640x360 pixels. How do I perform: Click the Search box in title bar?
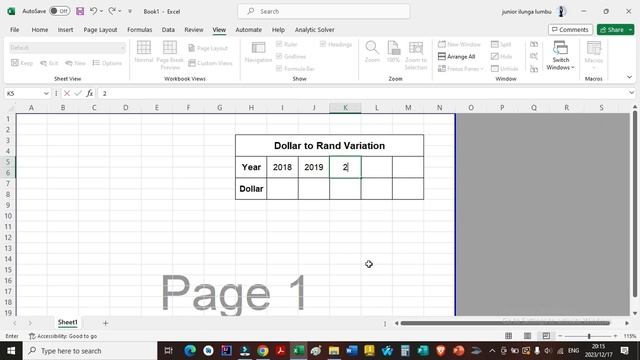point(324,11)
